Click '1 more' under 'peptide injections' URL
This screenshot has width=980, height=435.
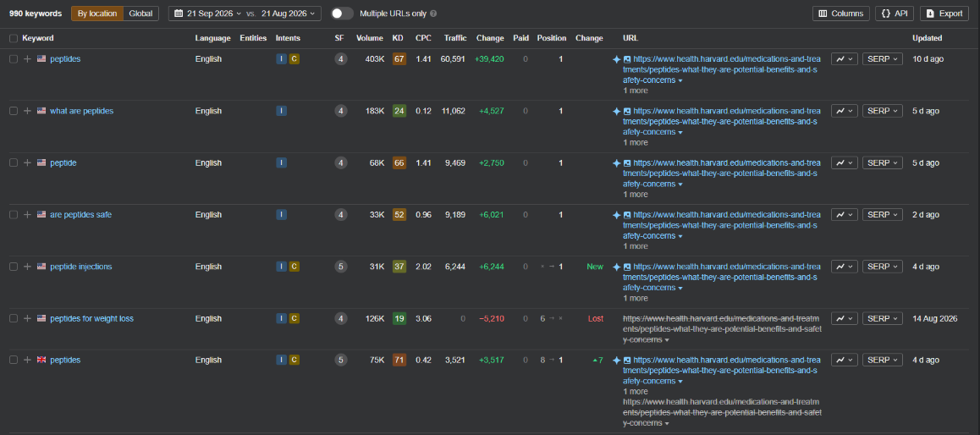coord(635,298)
